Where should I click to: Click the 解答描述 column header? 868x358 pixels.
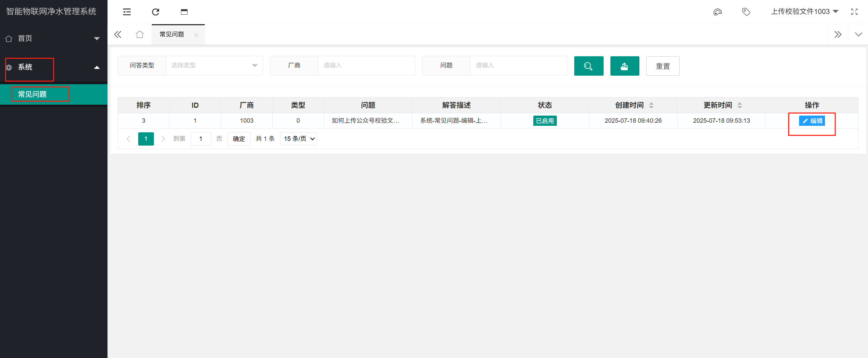pyautogui.click(x=456, y=105)
